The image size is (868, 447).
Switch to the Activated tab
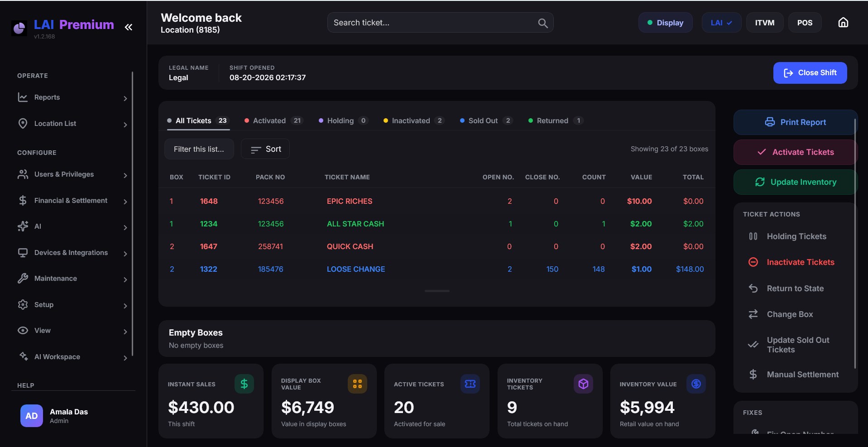tap(273, 121)
